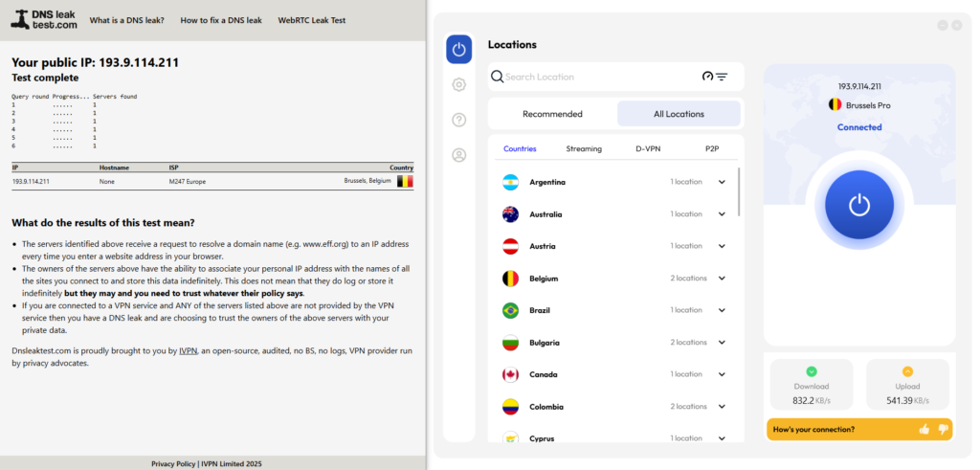Expand the Brazil locations
The height and width of the screenshot is (470, 980).
coord(722,311)
